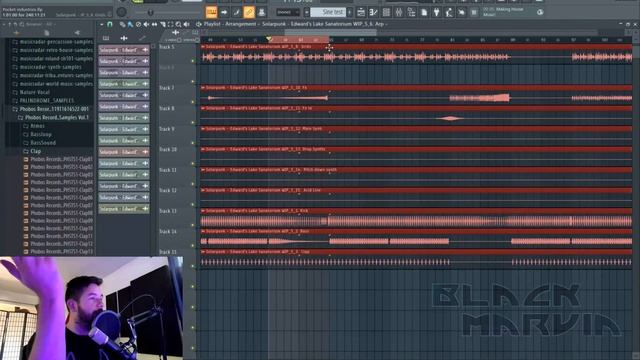Select the playlist Delete tool
This screenshot has width=640, height=360.
[138, 24]
